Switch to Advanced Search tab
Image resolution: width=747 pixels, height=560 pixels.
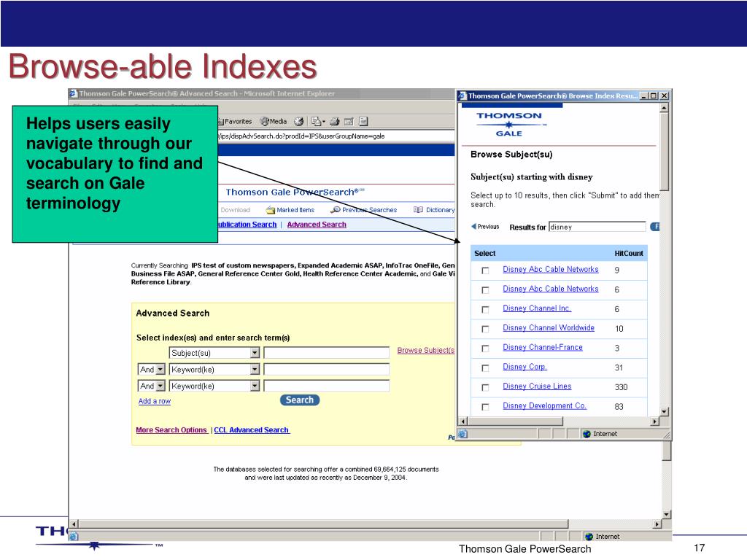pyautogui.click(x=317, y=225)
